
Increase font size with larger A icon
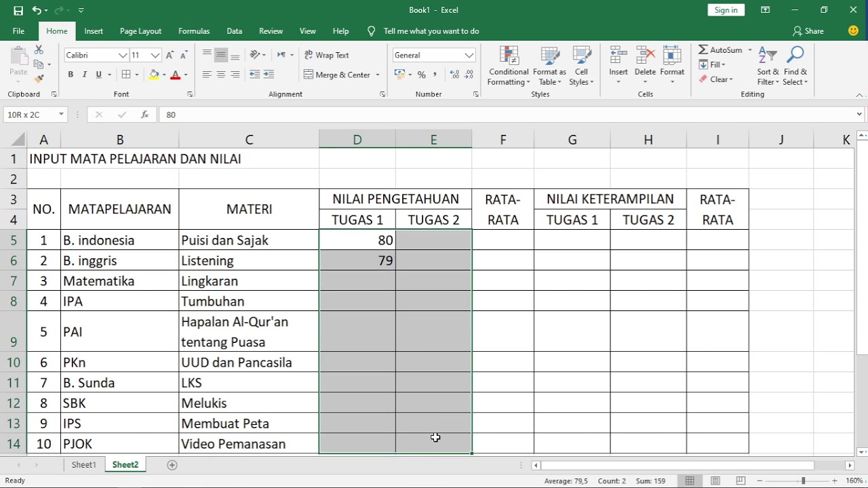click(x=170, y=55)
